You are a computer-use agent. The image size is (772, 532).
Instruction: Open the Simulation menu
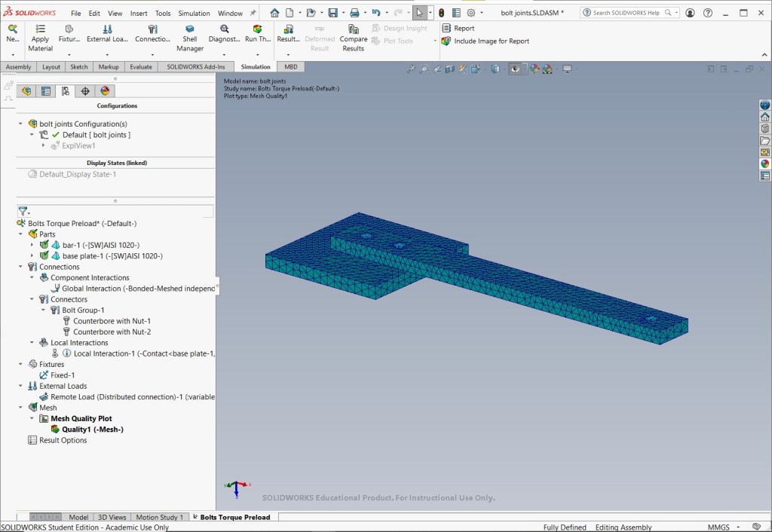194,14
